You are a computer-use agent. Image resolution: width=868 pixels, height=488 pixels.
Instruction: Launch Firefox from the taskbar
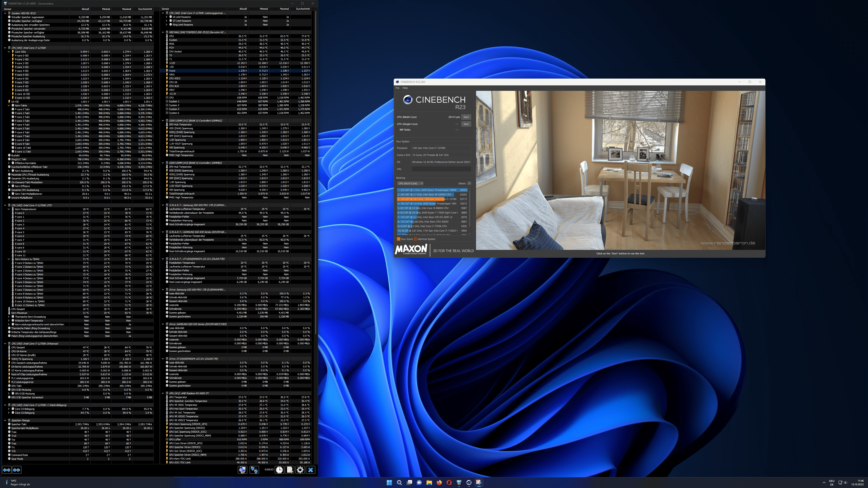(439, 482)
